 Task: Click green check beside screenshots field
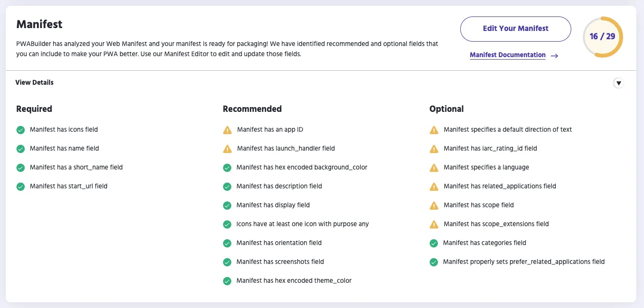227,262
